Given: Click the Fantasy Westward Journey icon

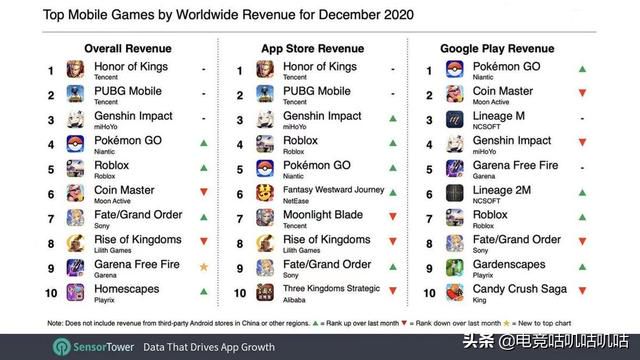Looking at the screenshot, I should pos(265,193).
